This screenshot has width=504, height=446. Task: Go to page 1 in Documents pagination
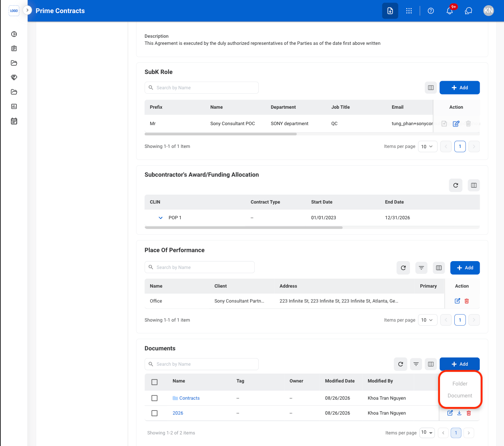pos(456,433)
